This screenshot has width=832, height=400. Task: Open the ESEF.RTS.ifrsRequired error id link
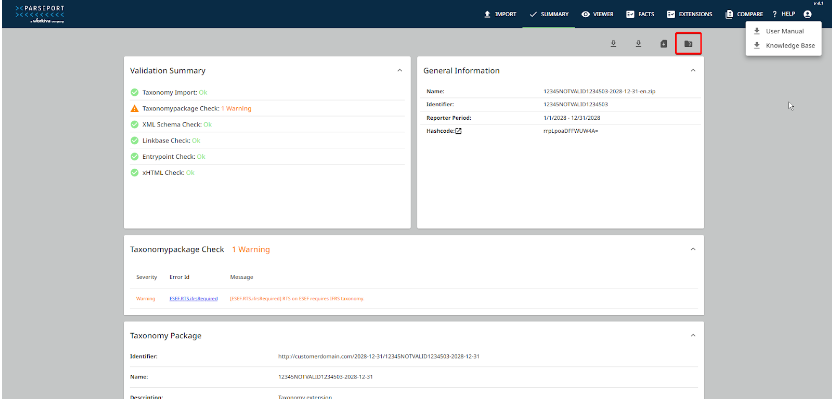click(194, 299)
